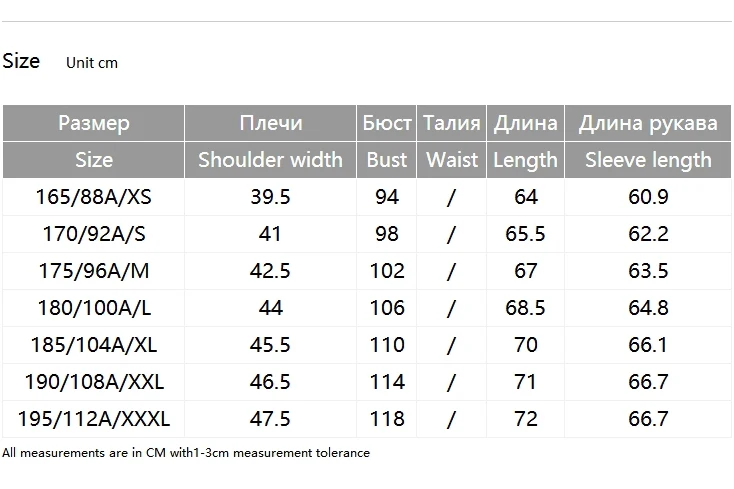Screen dimensions: 734x489
Task: Click the Waist column header
Action: pyautogui.click(x=452, y=160)
